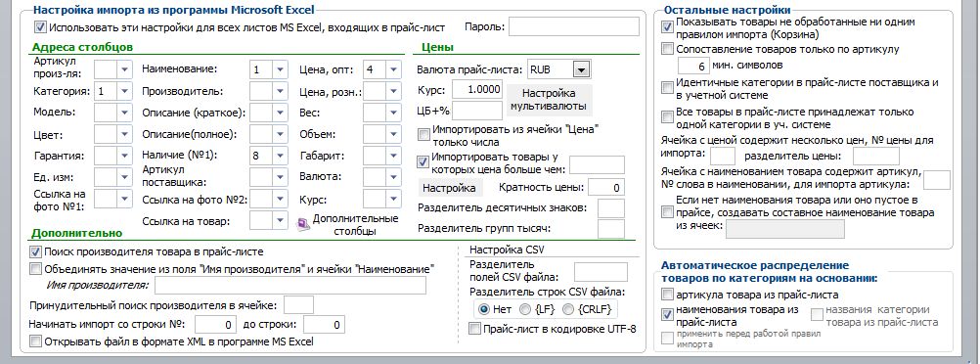Enable составное наименование товара из ячеек checkbox
Viewport: 980px width, 364px height.
pyautogui.click(x=667, y=212)
